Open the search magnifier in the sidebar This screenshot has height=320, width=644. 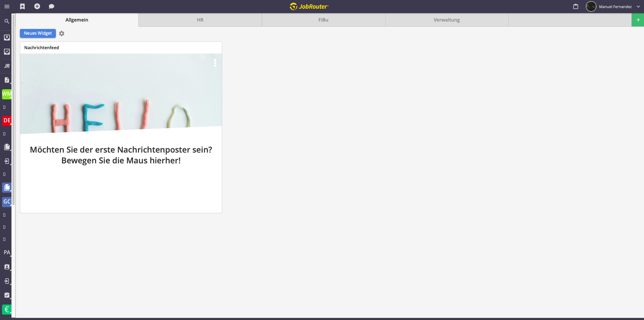(7, 21)
